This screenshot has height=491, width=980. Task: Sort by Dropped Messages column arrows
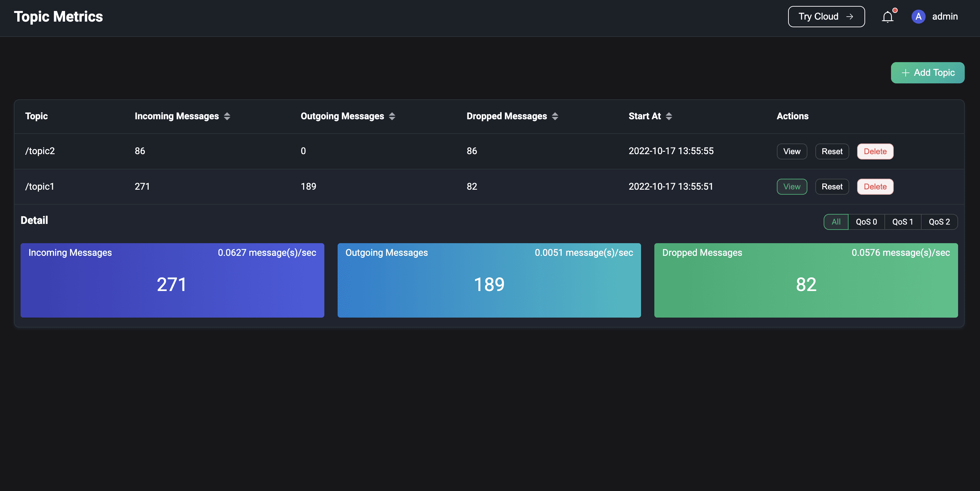coord(555,117)
